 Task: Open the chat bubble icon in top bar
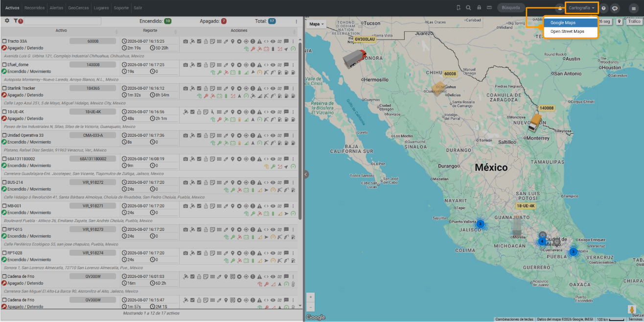(615, 8)
